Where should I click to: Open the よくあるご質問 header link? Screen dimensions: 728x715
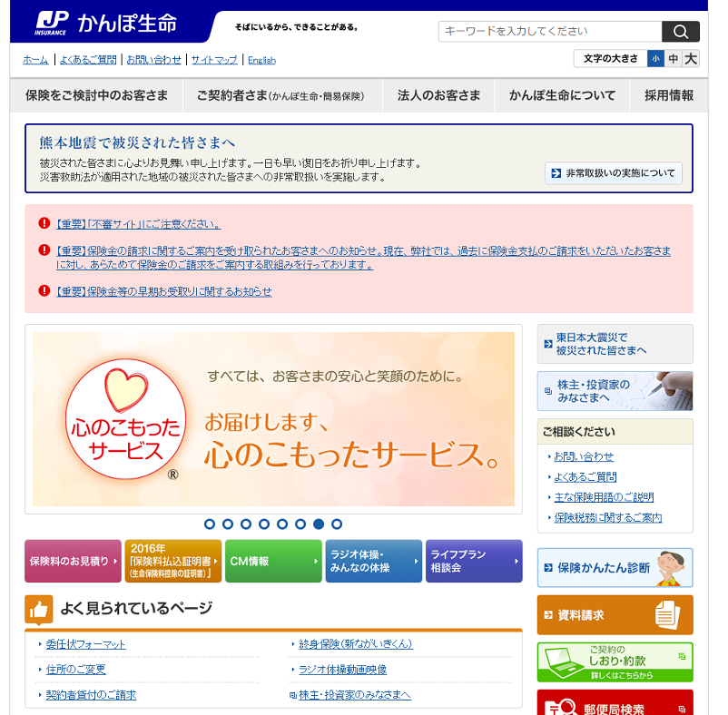(88, 60)
